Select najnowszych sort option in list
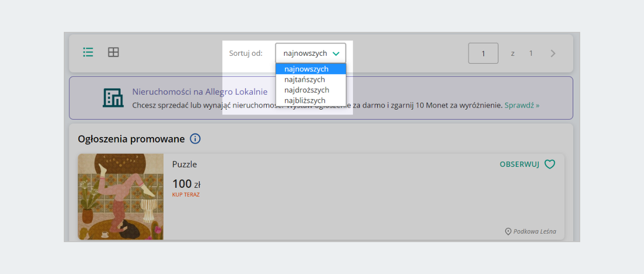This screenshot has width=644, height=274. pos(306,69)
